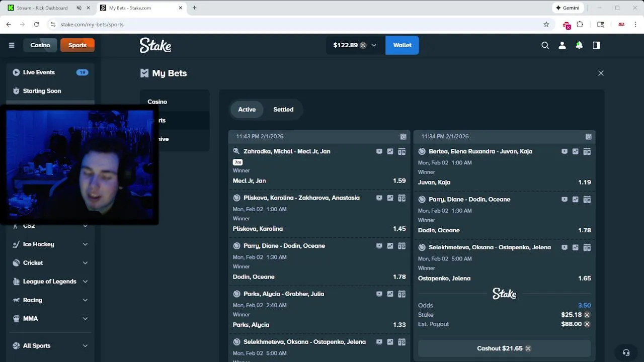Expand the CS2 sidebar section
The width and height of the screenshot is (644, 362).
coord(85,226)
